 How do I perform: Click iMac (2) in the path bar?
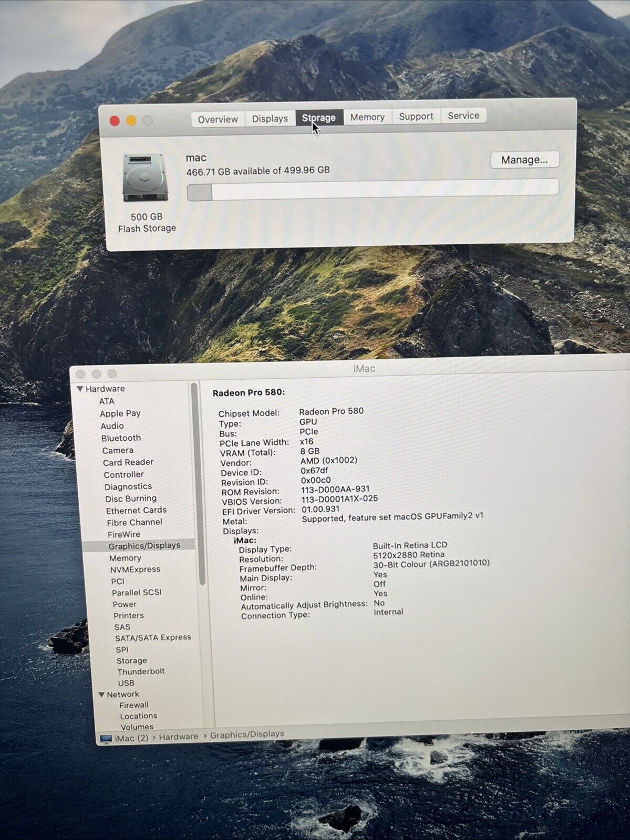click(131, 738)
